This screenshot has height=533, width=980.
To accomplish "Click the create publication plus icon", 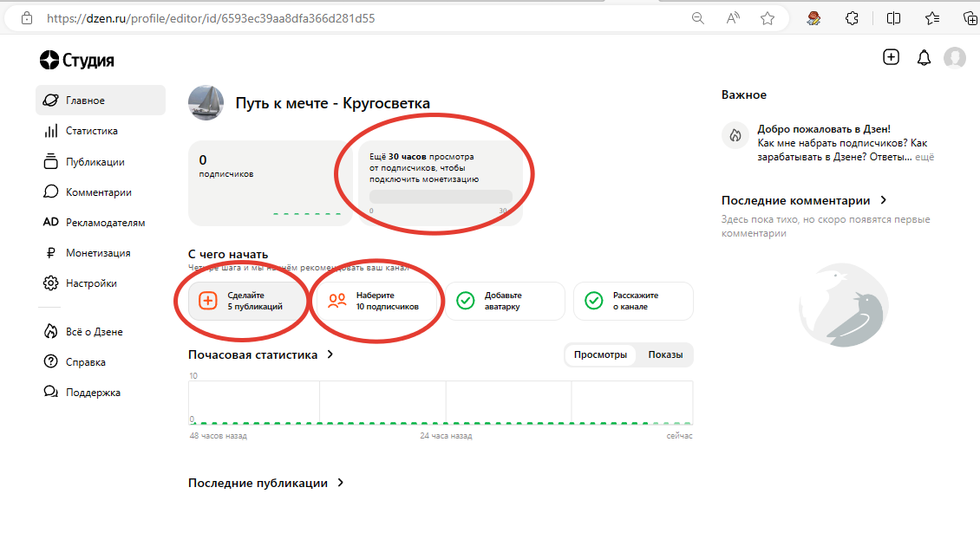I will coord(891,57).
